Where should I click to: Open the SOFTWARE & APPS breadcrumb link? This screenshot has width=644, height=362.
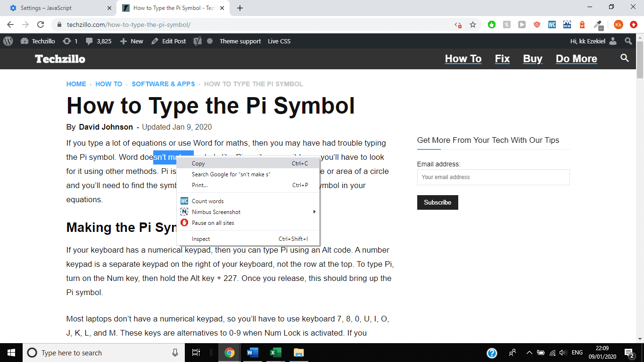[163, 84]
